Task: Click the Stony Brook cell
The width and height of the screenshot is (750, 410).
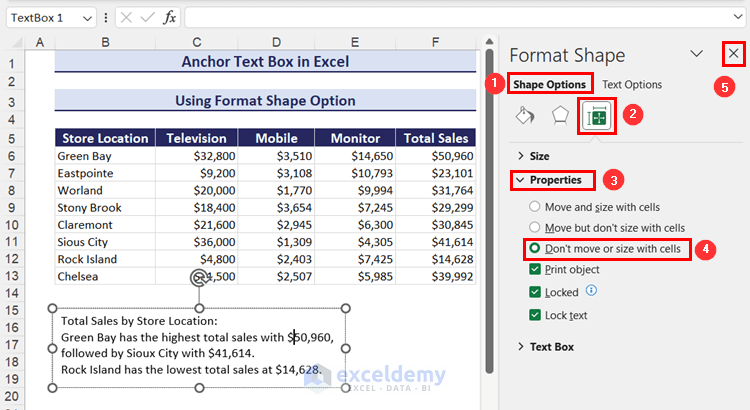Action: coord(105,208)
